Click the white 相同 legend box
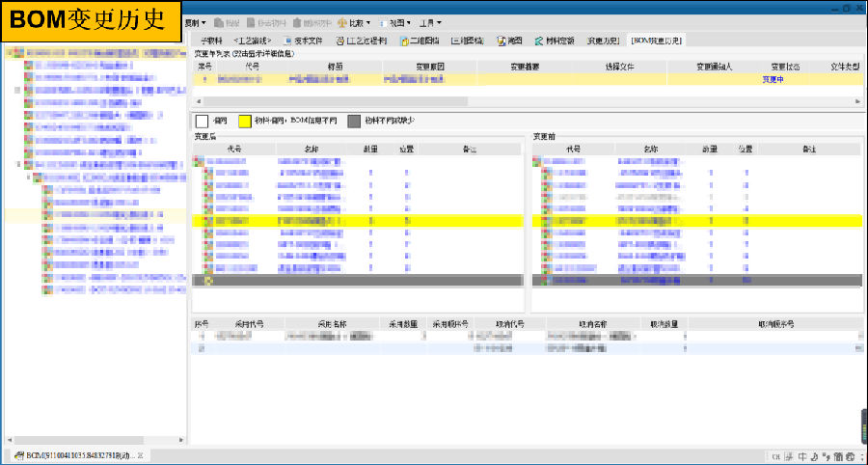This screenshot has width=868, height=465. click(x=202, y=121)
